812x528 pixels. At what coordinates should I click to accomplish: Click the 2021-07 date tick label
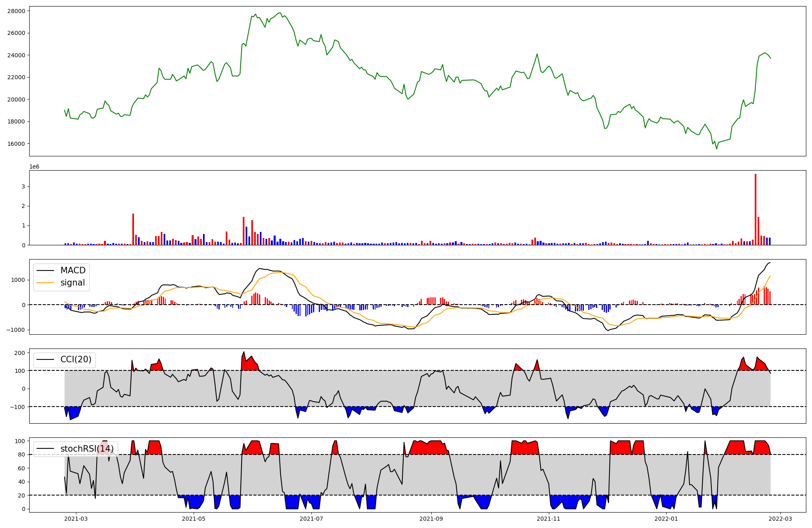tap(311, 519)
